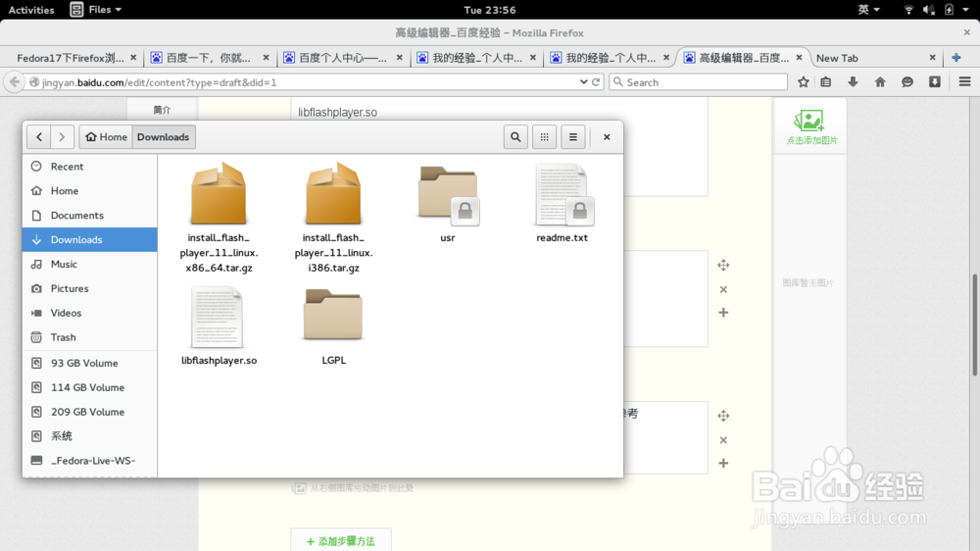This screenshot has width=980, height=551.
Task: Select the LGPL folder
Action: click(x=333, y=326)
